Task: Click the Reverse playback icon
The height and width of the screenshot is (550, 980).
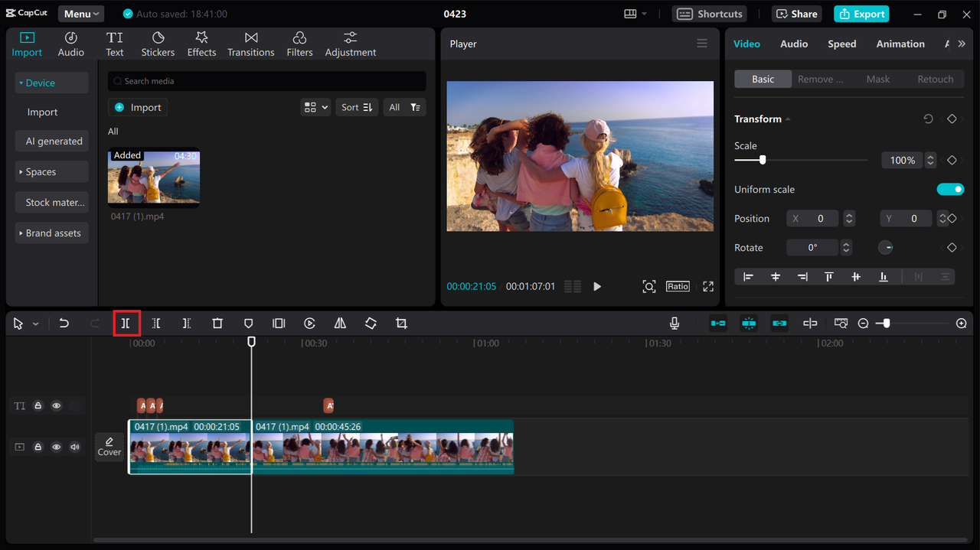Action: pyautogui.click(x=309, y=324)
